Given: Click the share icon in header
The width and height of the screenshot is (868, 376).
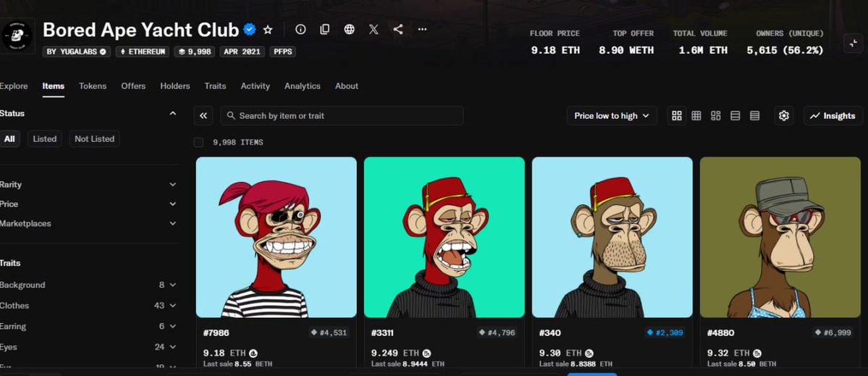Looking at the screenshot, I should [398, 30].
